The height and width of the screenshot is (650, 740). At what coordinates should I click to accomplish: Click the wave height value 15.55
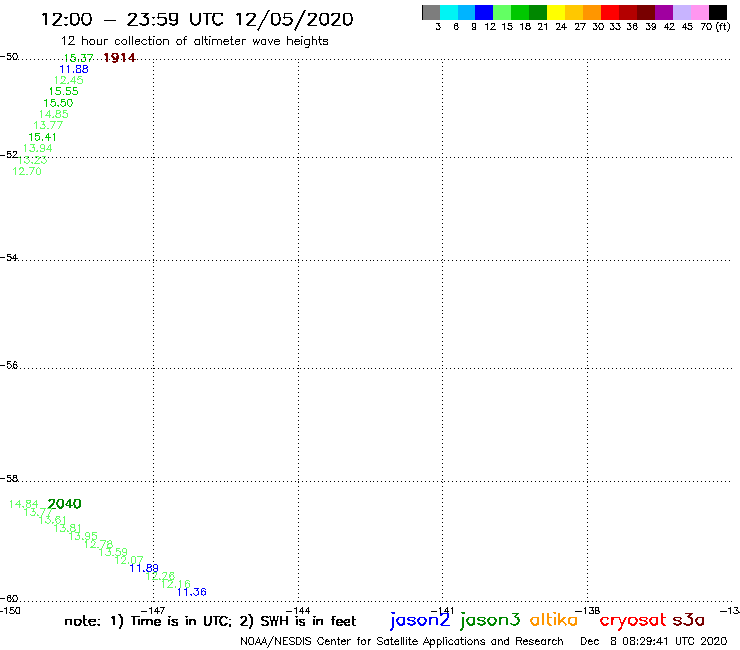(x=63, y=92)
